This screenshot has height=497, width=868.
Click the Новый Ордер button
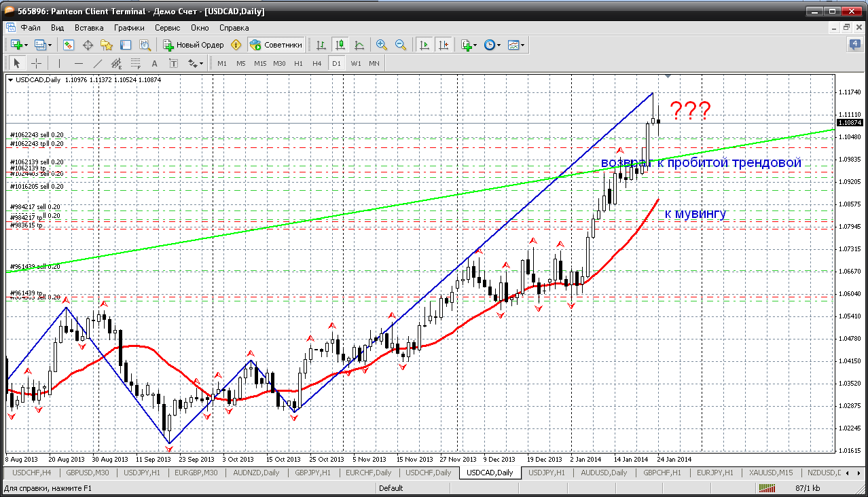point(194,45)
